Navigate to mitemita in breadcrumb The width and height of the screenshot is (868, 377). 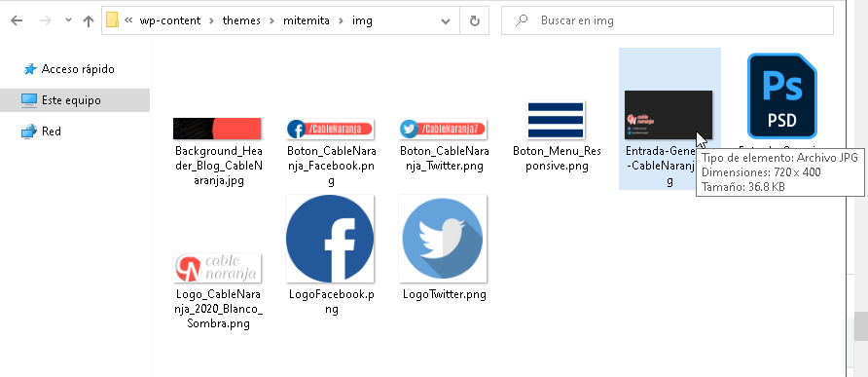coord(307,21)
